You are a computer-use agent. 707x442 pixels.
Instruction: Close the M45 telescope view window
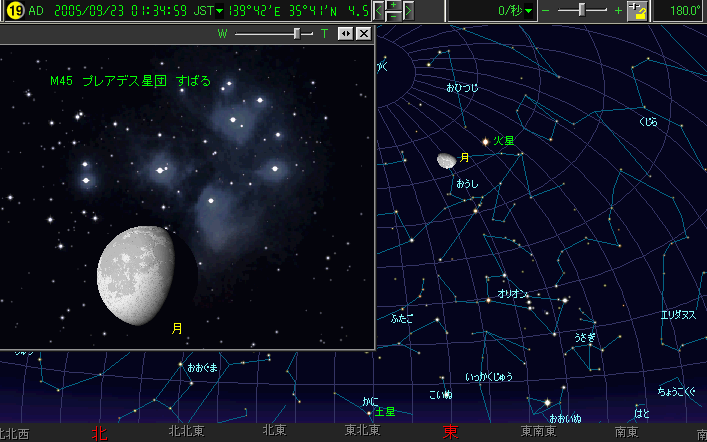coord(363,33)
